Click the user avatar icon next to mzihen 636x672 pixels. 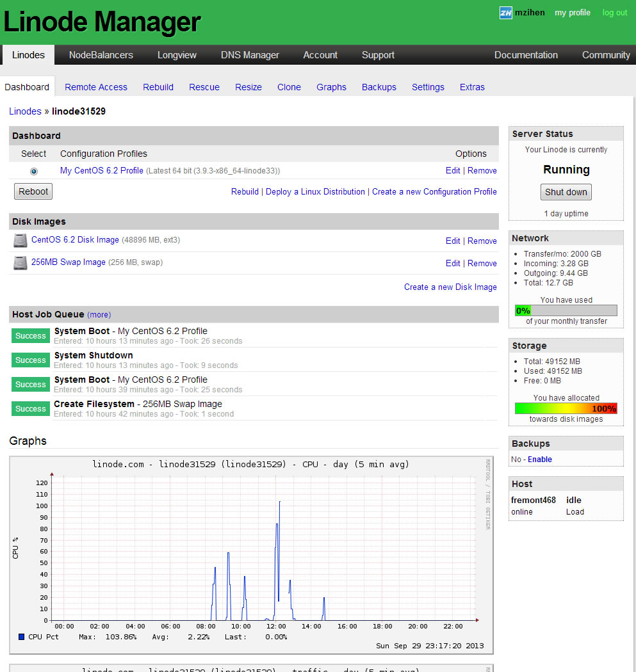tap(505, 13)
